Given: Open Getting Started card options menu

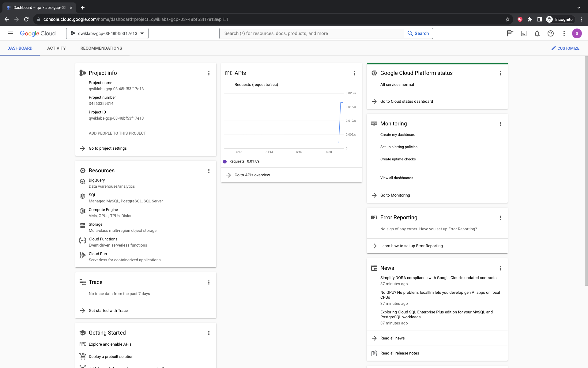Looking at the screenshot, I should (209, 333).
